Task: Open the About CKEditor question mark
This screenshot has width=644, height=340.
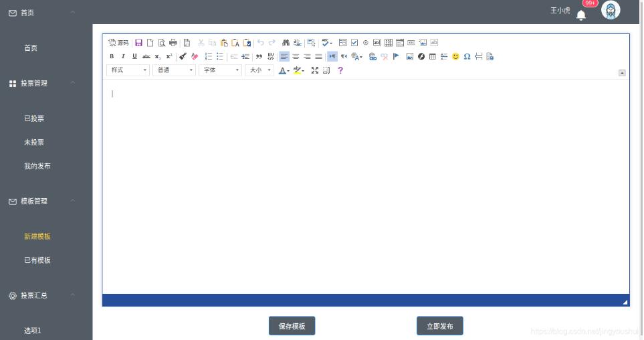Action: (x=340, y=71)
